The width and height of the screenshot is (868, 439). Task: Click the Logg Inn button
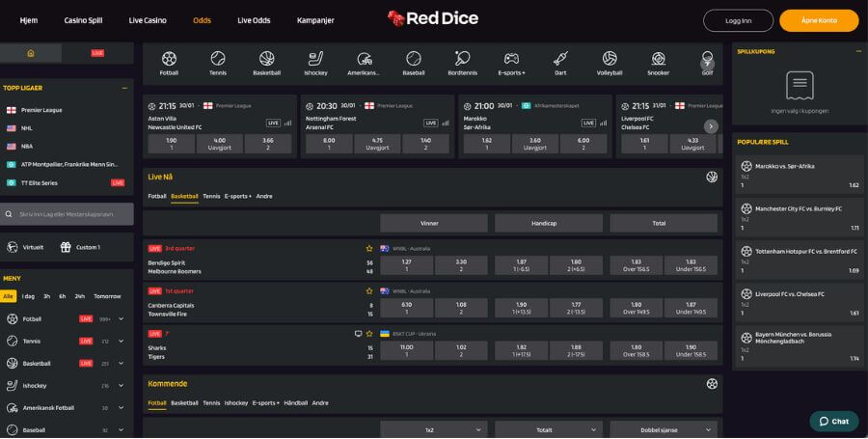click(738, 20)
